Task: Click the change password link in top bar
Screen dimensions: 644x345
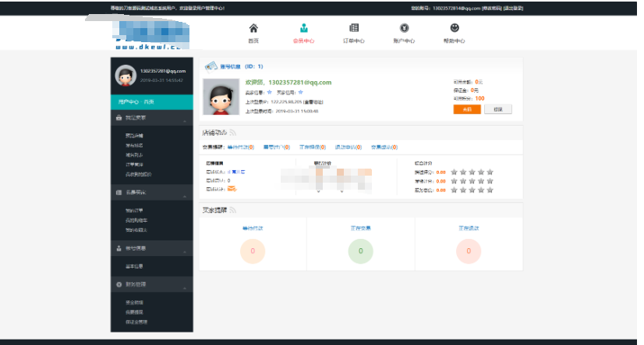Action: click(x=493, y=9)
